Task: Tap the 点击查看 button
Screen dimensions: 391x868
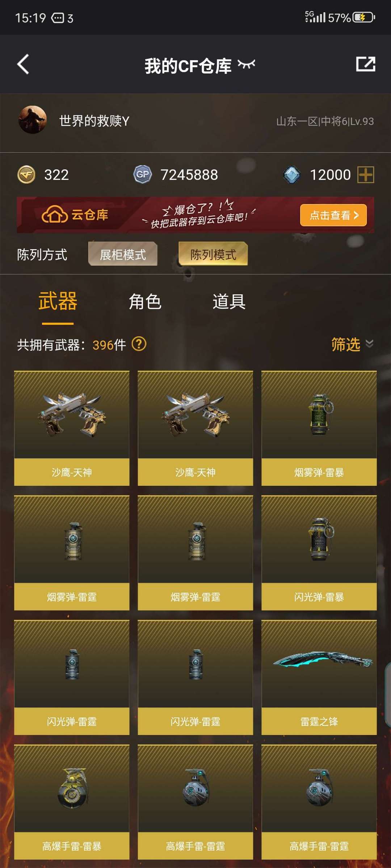Action: [333, 215]
